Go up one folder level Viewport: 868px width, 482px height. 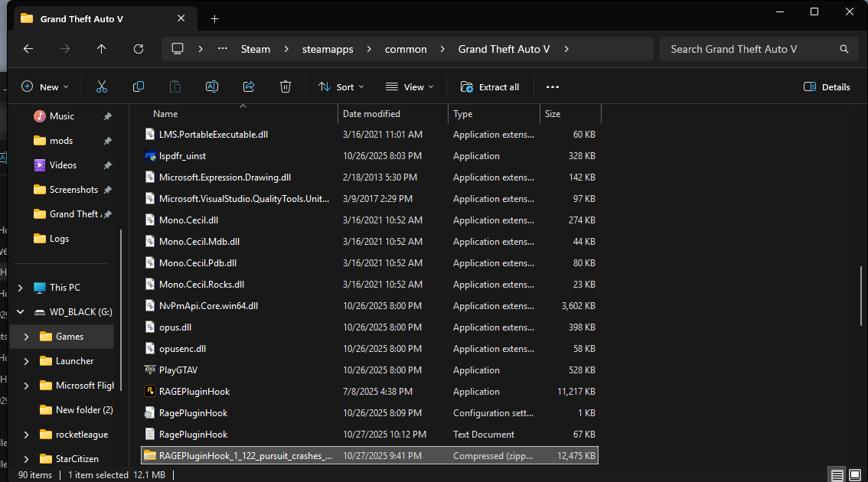pyautogui.click(x=102, y=49)
